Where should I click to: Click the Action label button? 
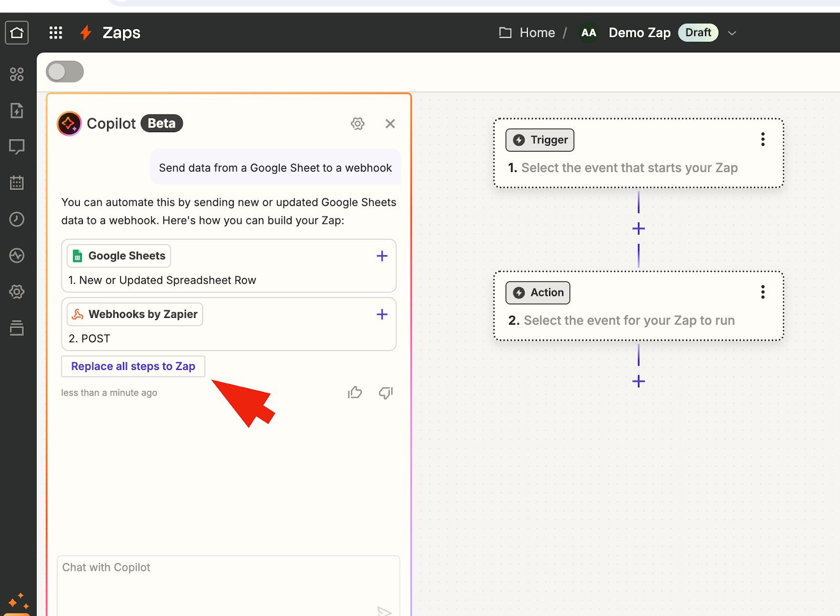tap(538, 293)
